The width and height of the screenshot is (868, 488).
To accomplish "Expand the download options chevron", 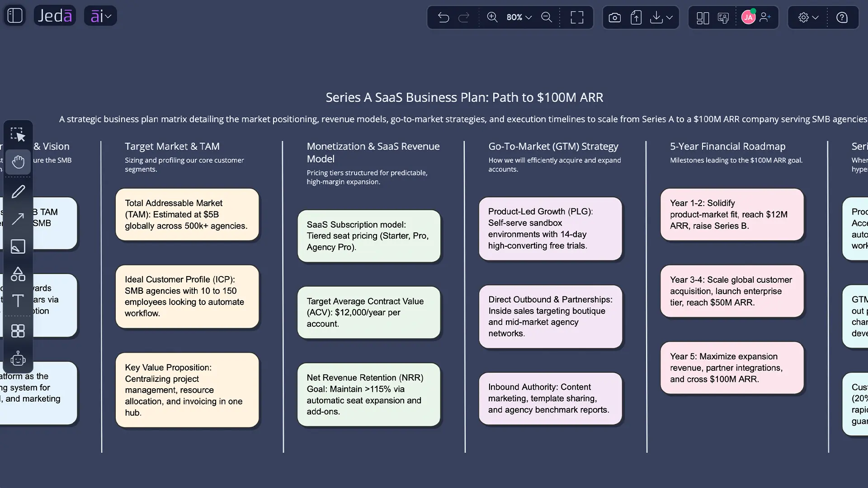I will point(670,18).
